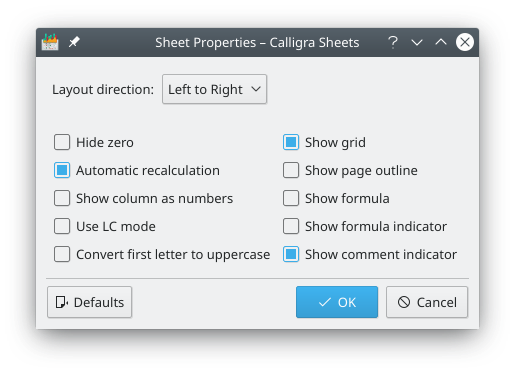Toggle the pin window icon
515x373 pixels.
[74, 42]
